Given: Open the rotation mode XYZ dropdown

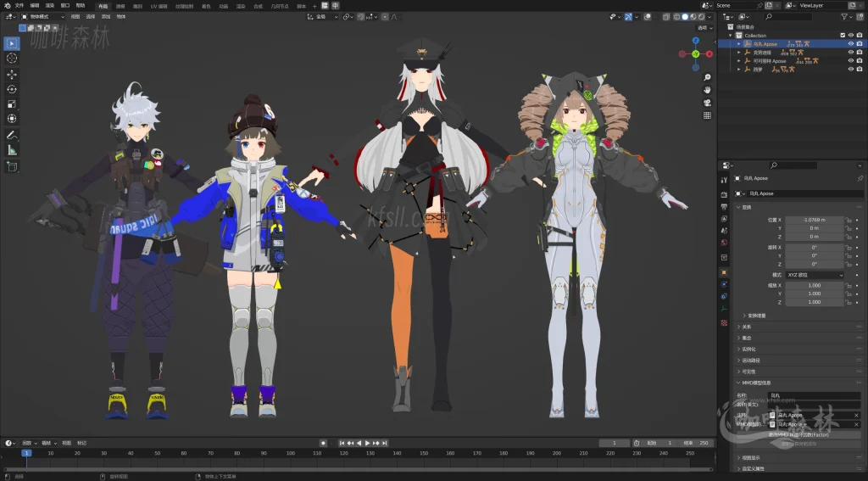Looking at the screenshot, I should 815,275.
